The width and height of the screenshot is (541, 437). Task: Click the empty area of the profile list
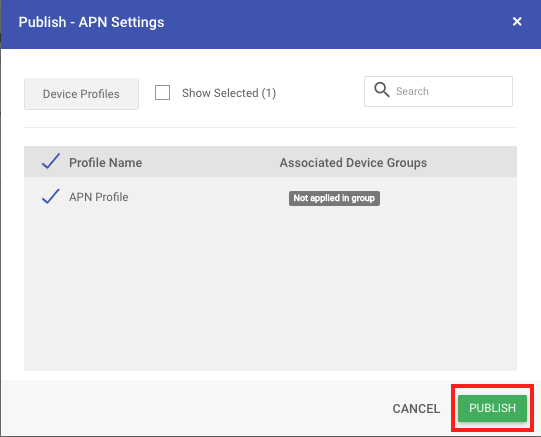coord(270,290)
